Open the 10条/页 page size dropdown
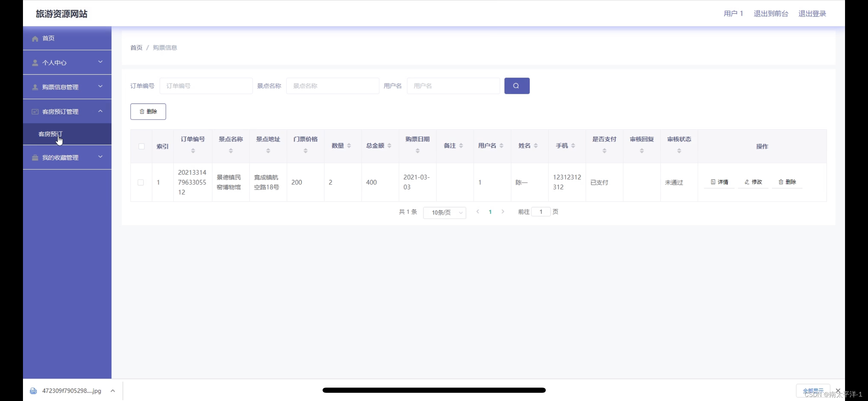Viewport: 868px width, 401px height. tap(445, 212)
